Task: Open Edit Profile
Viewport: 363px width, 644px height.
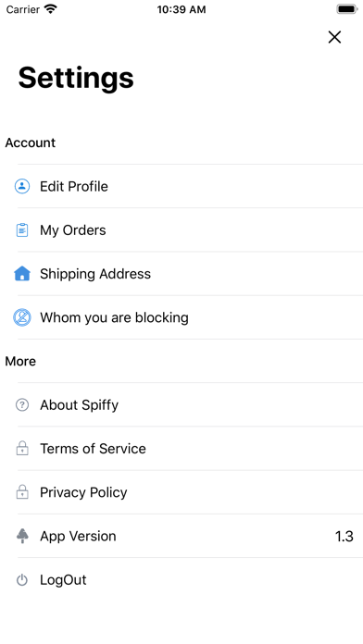Action: click(190, 186)
